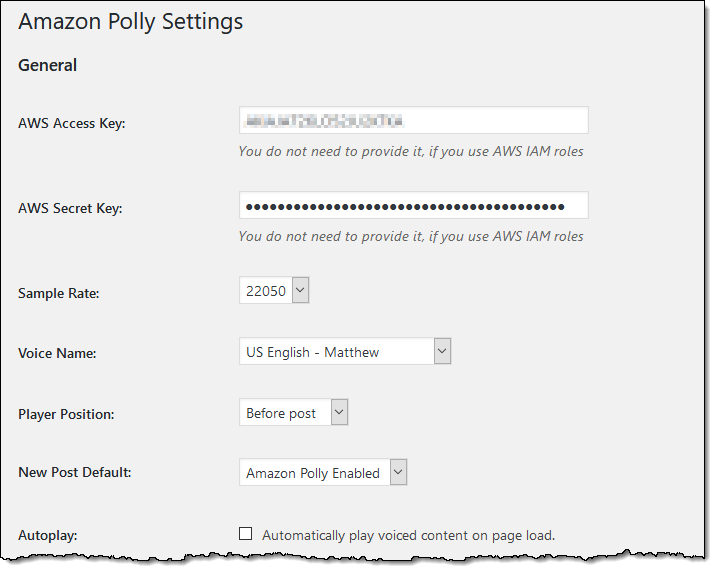Click the AWS Access Key input field

point(413,121)
